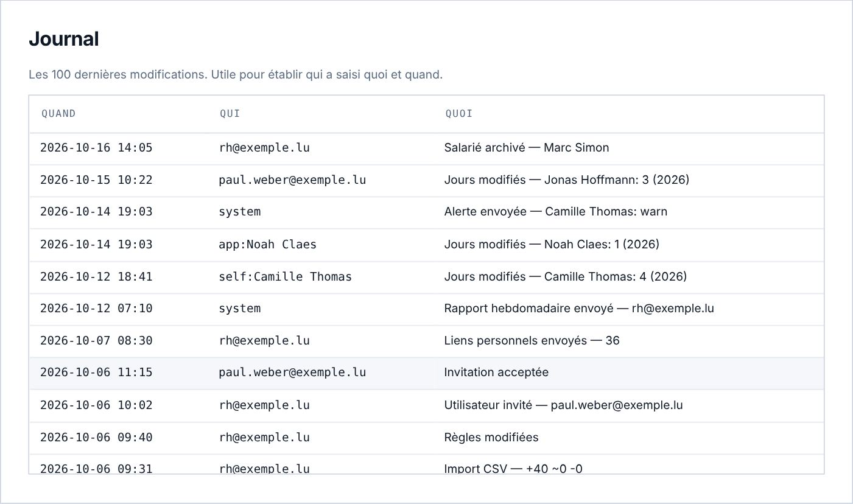Click user cell 'self:Camille Thomas'
Screen dimensions: 853x504
tap(286, 277)
